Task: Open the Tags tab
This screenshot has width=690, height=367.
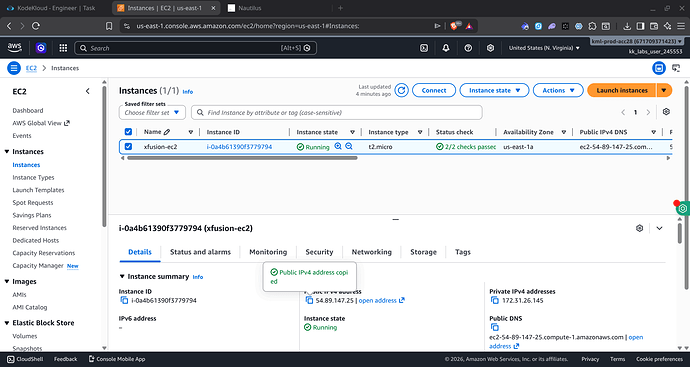Action: coord(462,252)
